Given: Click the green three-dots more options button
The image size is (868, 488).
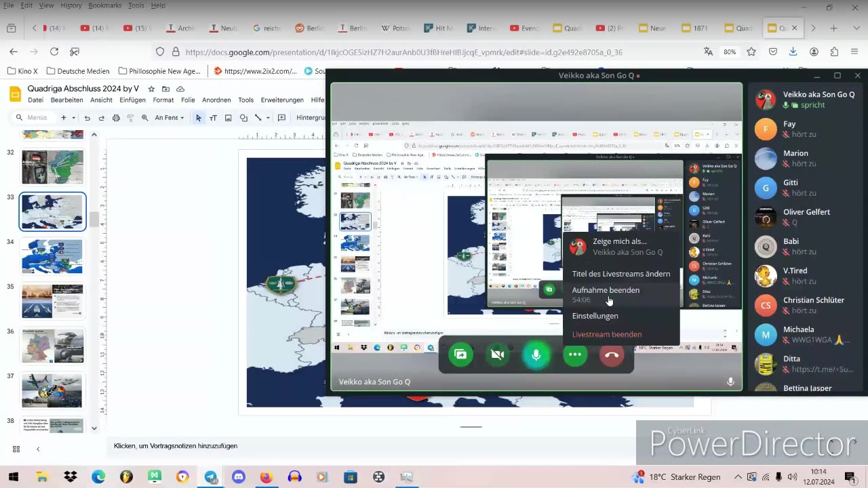Looking at the screenshot, I should coord(575,354).
